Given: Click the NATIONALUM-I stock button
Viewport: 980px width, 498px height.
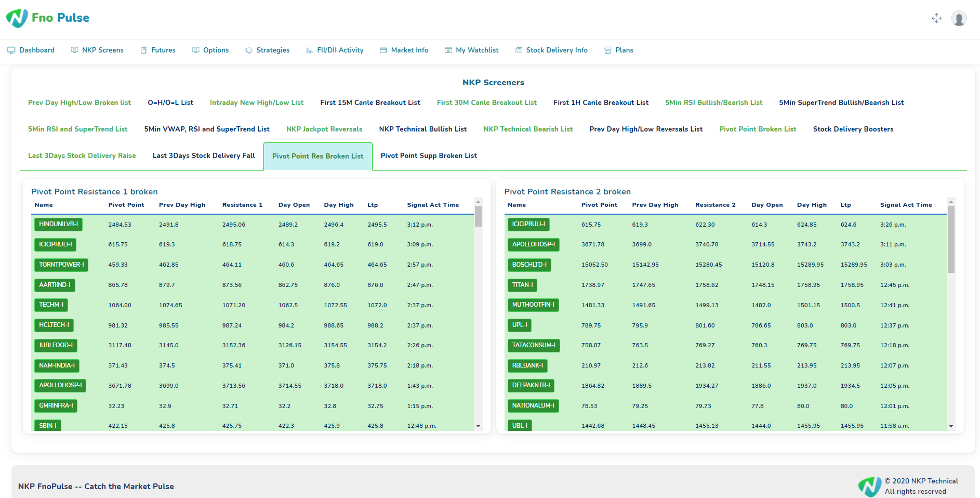Looking at the screenshot, I should tap(533, 406).
